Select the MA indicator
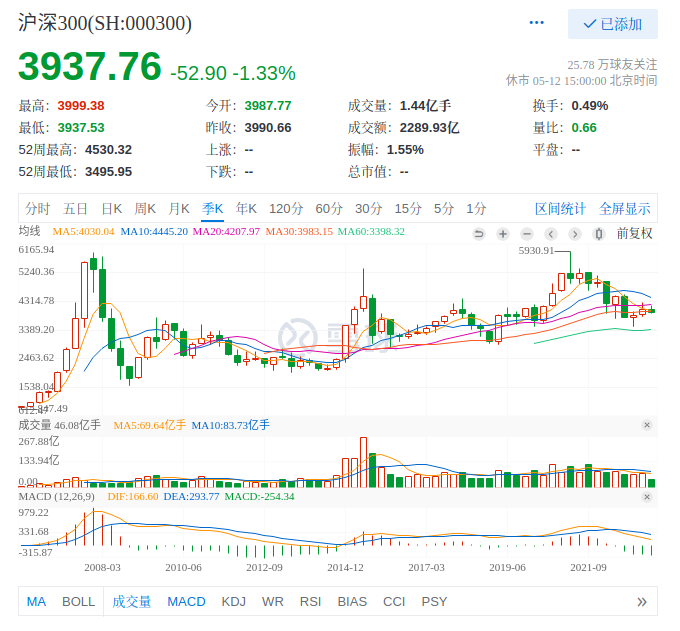Screen dimensions: 680x631 pos(36,602)
